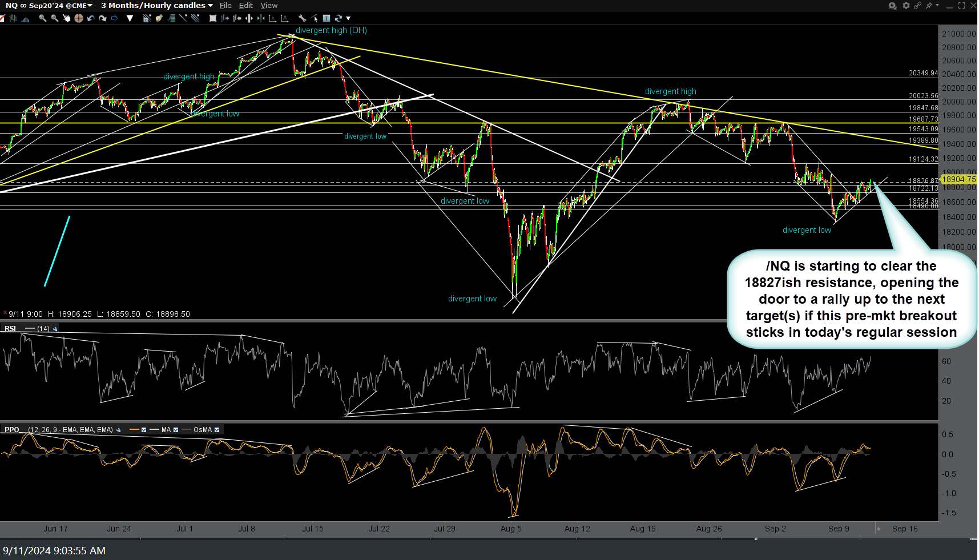Select the crosshair cursor tool
Image resolution: width=979 pixels, height=560 pixels.
[x=78, y=18]
